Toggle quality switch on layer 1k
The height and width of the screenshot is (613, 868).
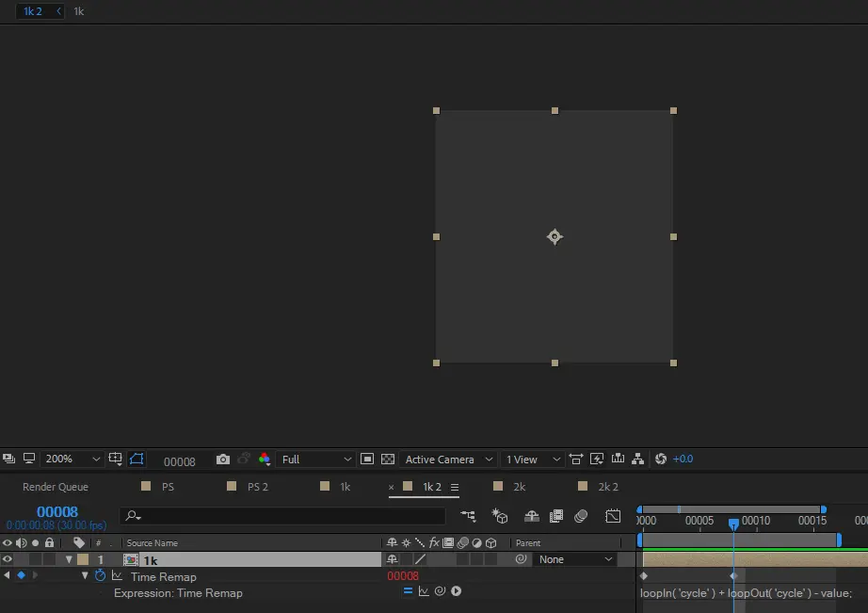click(x=420, y=559)
